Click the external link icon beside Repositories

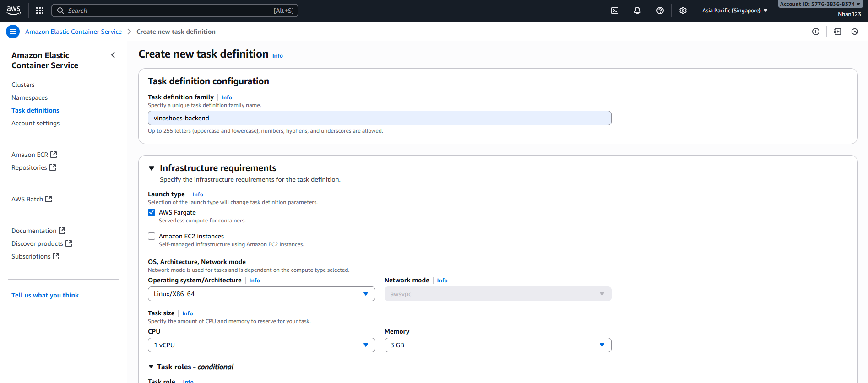[53, 167]
